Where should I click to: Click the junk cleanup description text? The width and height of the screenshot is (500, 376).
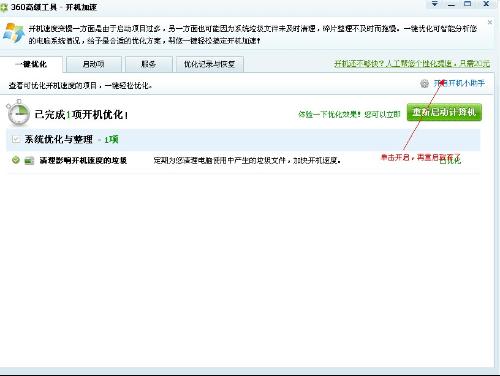pos(247,161)
